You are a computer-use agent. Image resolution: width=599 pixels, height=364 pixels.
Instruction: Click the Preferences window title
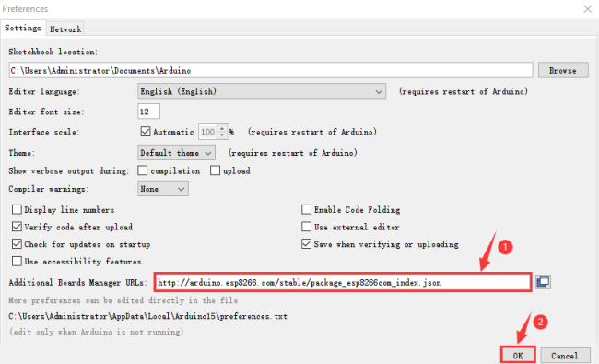(x=25, y=9)
